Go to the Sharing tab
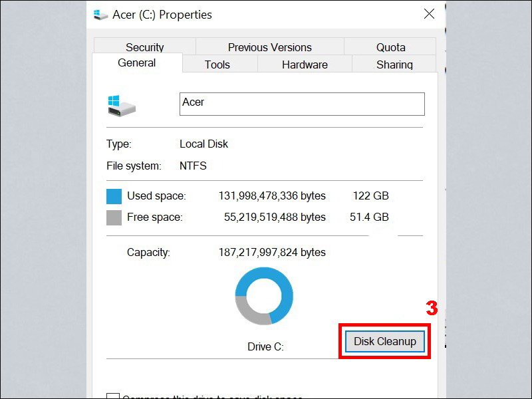 pyautogui.click(x=394, y=64)
